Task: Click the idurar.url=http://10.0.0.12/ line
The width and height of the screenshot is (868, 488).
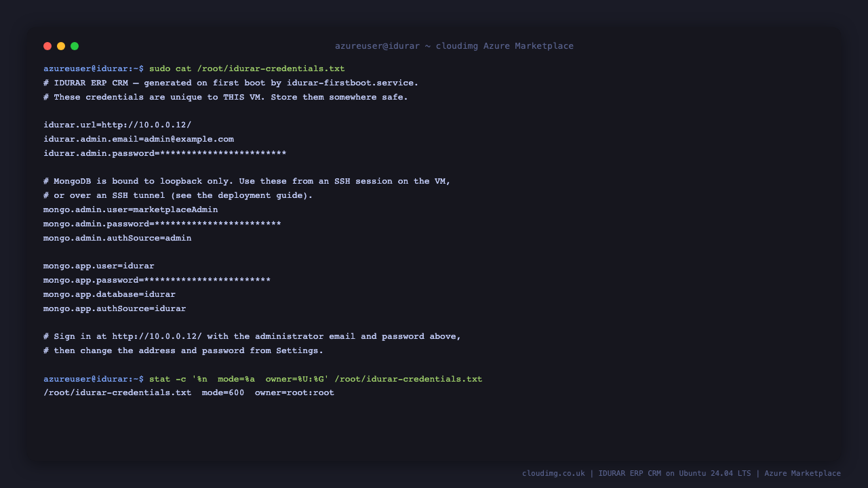Action: 117,125
